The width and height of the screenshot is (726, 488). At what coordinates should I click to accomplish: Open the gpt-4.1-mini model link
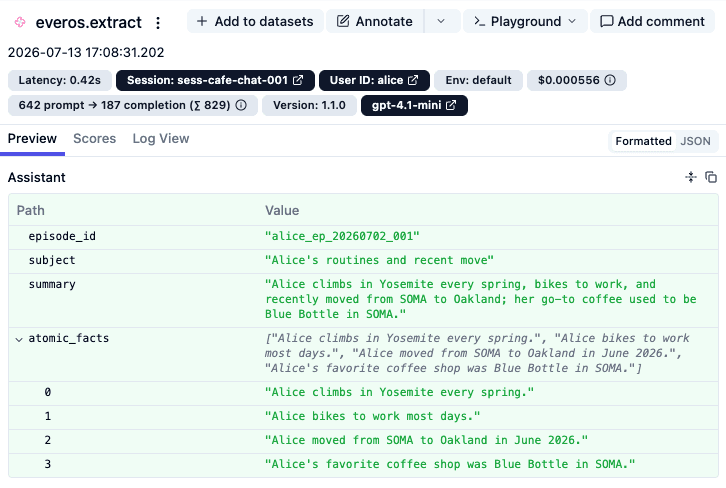pos(414,105)
